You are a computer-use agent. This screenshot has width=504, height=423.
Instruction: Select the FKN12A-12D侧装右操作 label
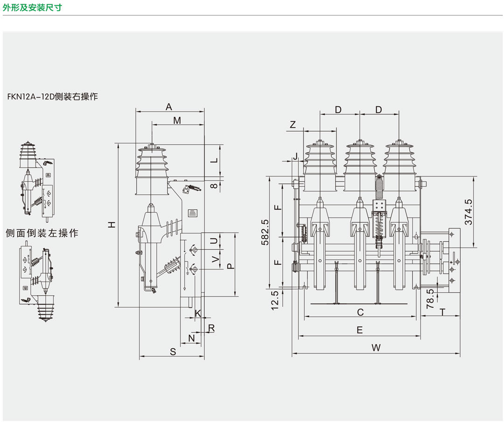[52, 97]
